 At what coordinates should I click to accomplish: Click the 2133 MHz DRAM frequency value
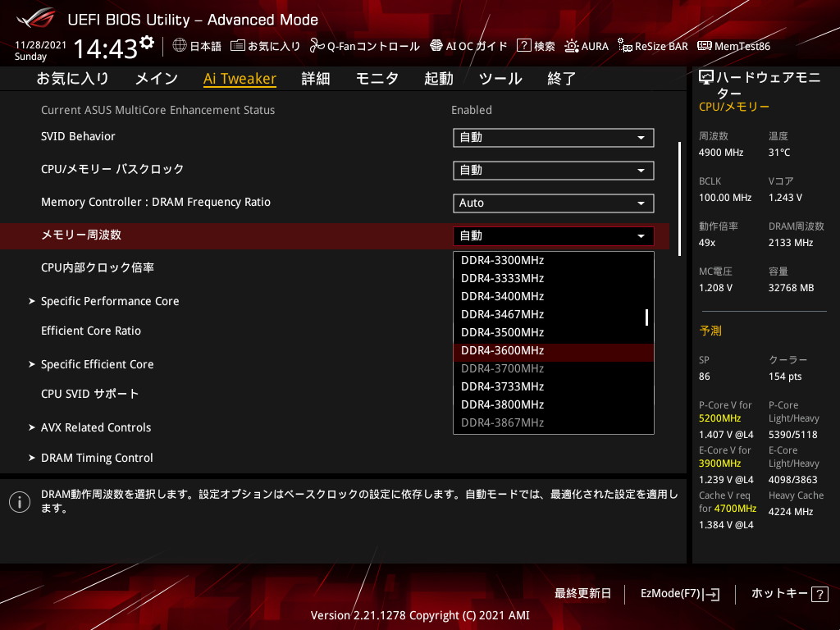pyautogui.click(x=791, y=243)
